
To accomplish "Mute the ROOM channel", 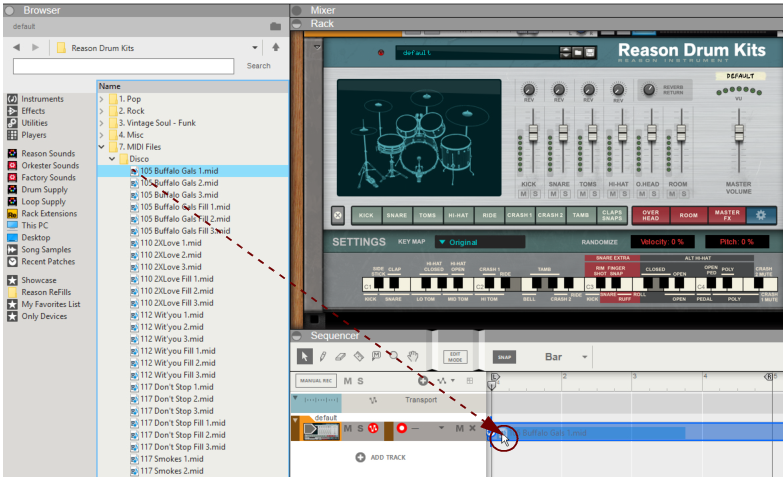I will (672, 194).
